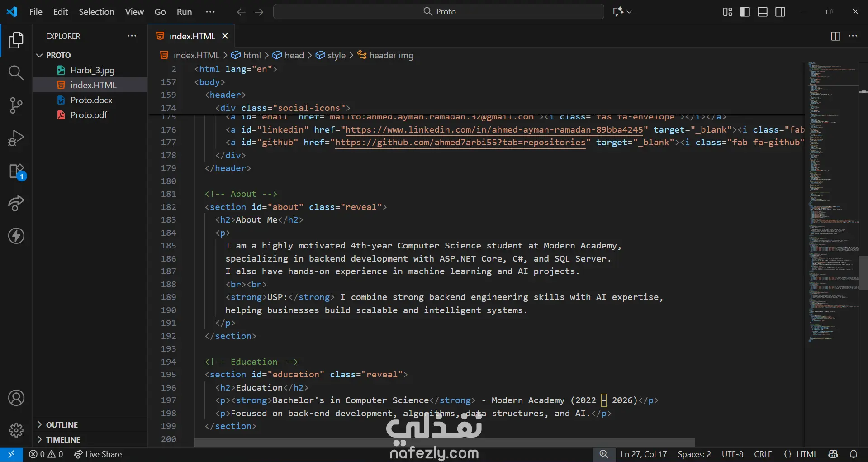Click the zoom magnifier status bar icon

(603, 454)
